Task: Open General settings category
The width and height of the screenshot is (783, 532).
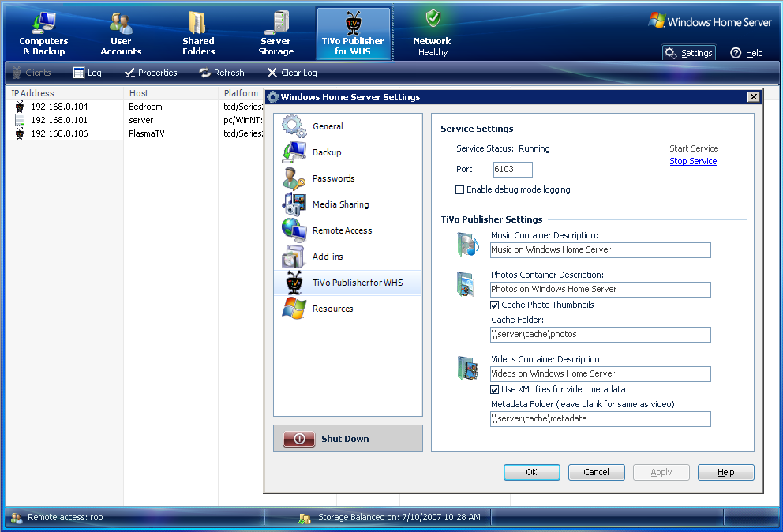Action: [348, 126]
